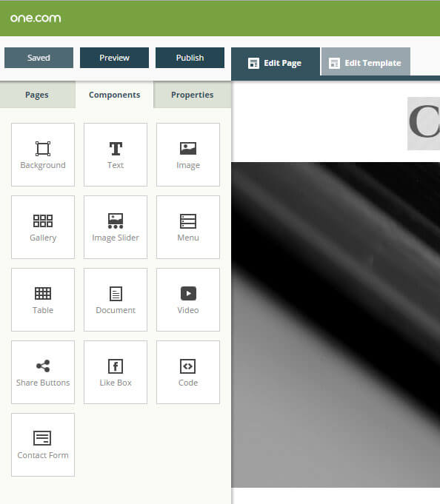440x504 pixels.
Task: Publish the website
Action: [x=190, y=58]
